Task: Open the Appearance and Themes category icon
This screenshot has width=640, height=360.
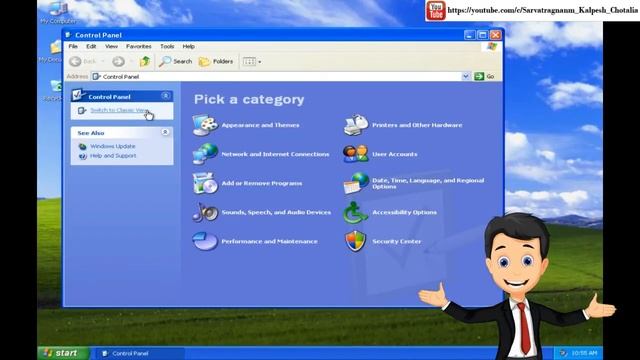Action: pyautogui.click(x=204, y=125)
